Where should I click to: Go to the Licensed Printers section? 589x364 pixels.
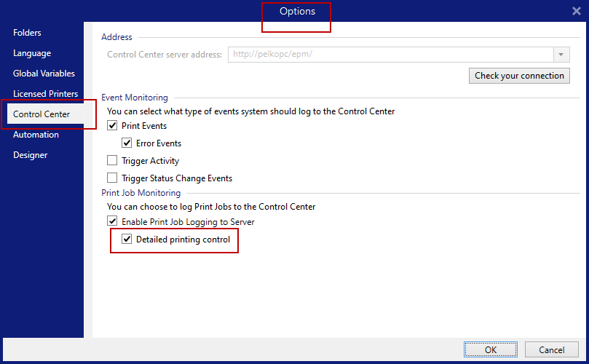click(44, 94)
